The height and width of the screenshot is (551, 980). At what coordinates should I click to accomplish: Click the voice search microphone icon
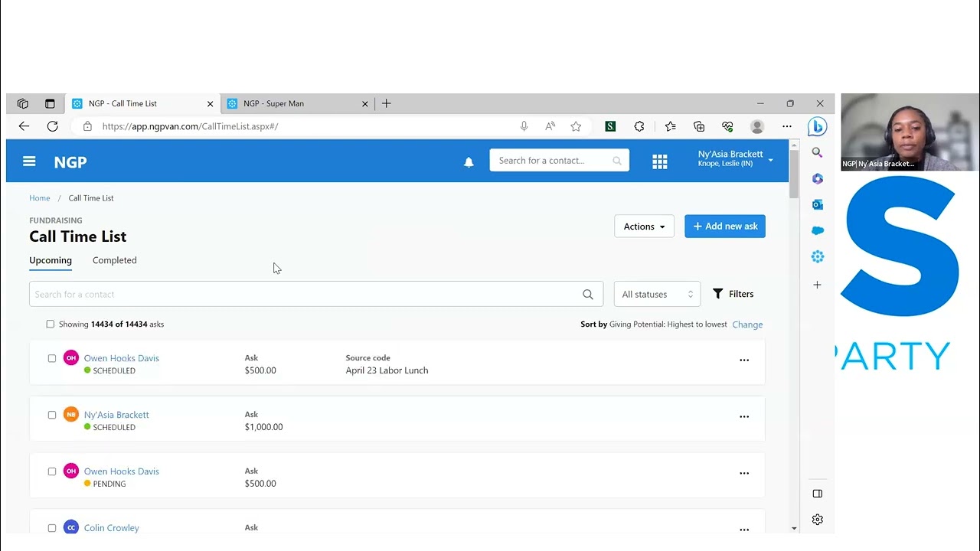(x=524, y=126)
